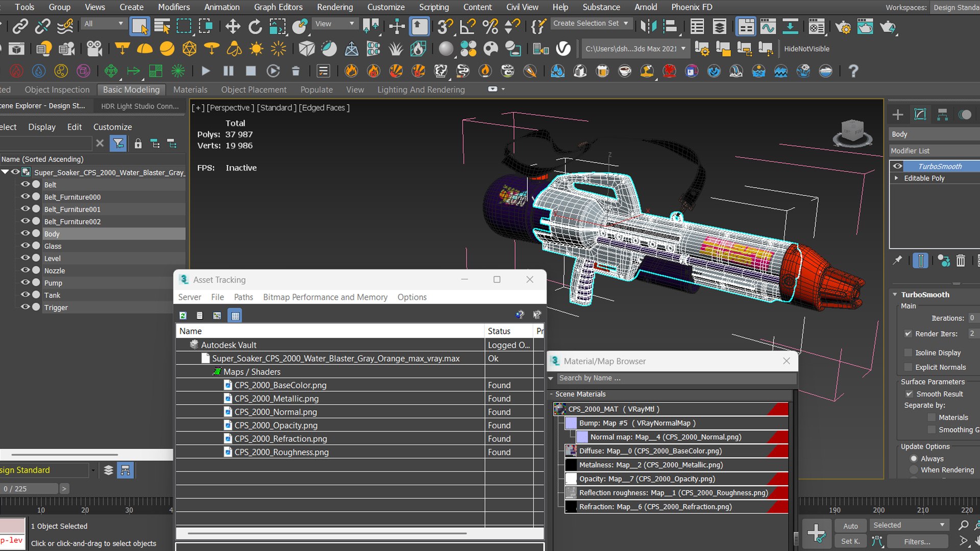
Task: Refresh the Asset Tracking list
Action: (x=183, y=316)
